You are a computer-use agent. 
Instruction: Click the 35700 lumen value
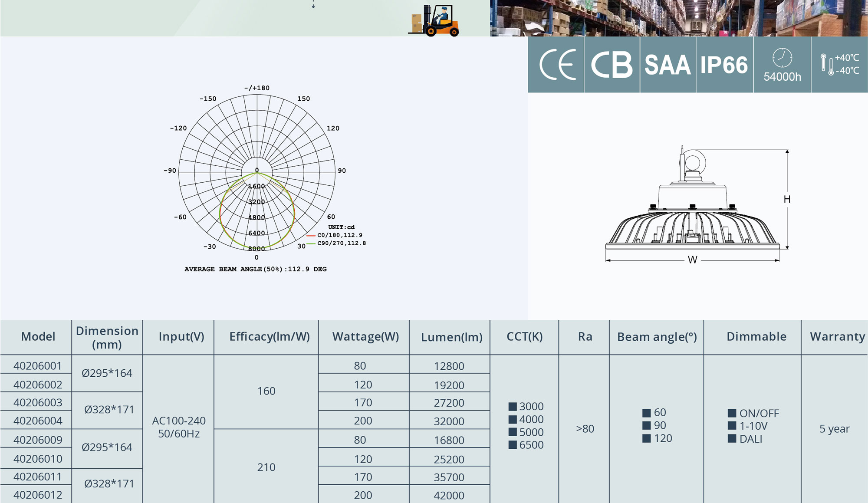[x=449, y=477]
